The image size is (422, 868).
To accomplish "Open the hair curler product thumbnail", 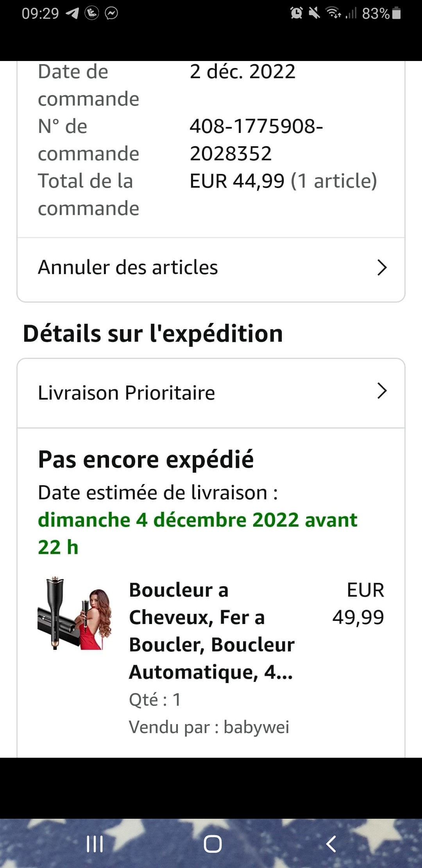I will [75, 613].
